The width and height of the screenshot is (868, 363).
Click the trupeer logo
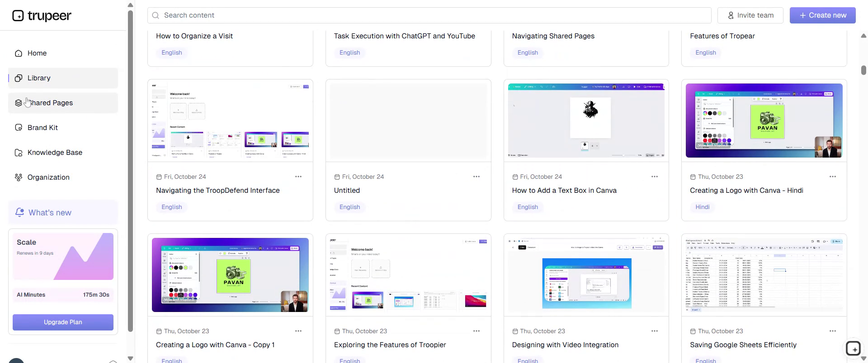(42, 16)
